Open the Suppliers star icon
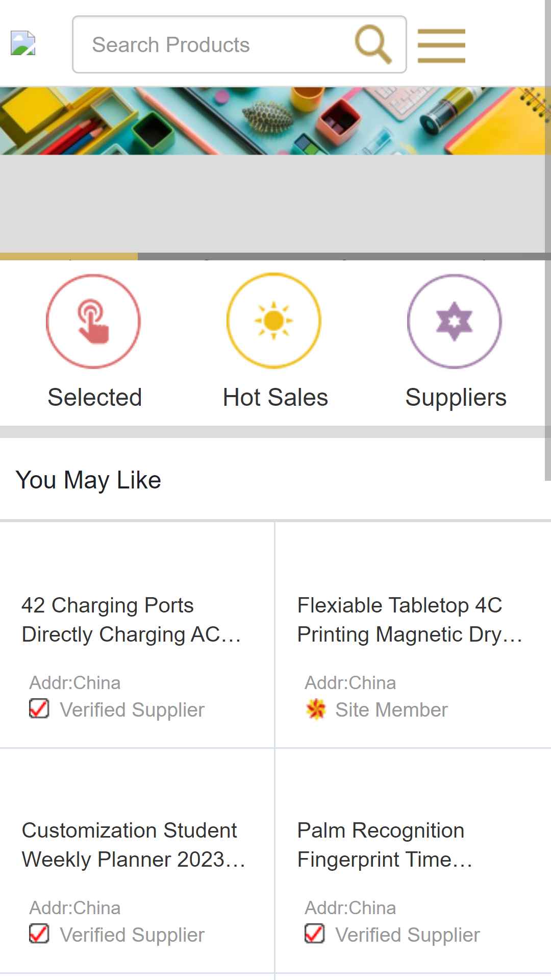The height and width of the screenshot is (980, 551). click(x=455, y=321)
